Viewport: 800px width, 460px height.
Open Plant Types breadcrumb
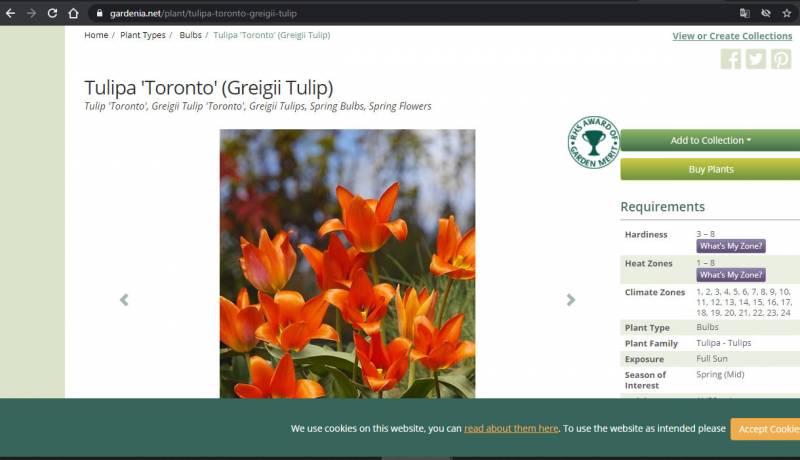tap(143, 35)
